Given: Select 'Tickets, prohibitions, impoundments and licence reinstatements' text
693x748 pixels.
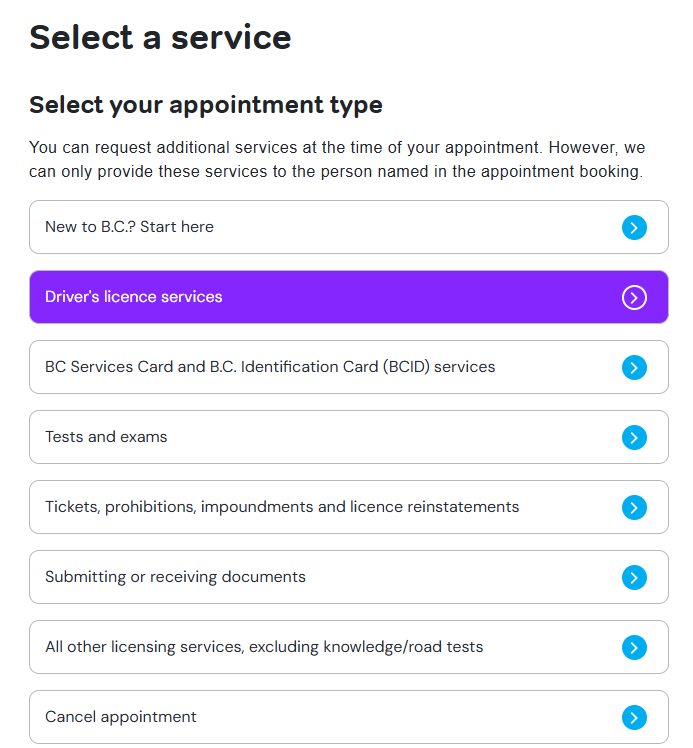Looking at the screenshot, I should [x=282, y=507].
